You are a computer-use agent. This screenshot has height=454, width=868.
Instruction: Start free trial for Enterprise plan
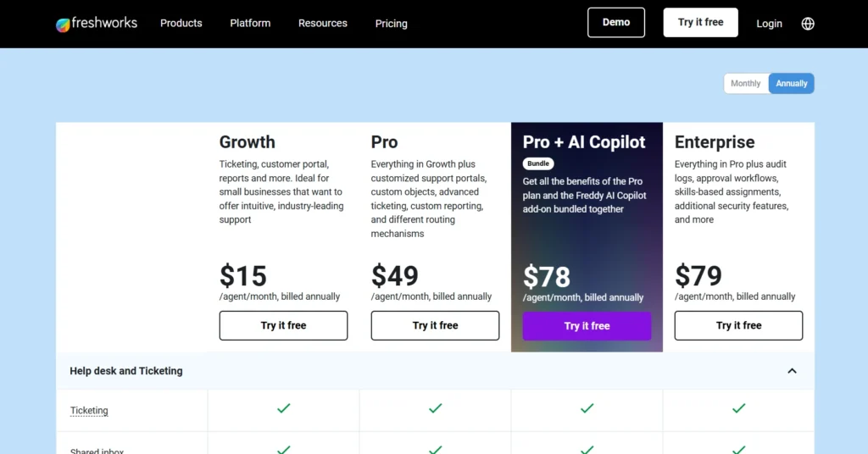(x=738, y=325)
